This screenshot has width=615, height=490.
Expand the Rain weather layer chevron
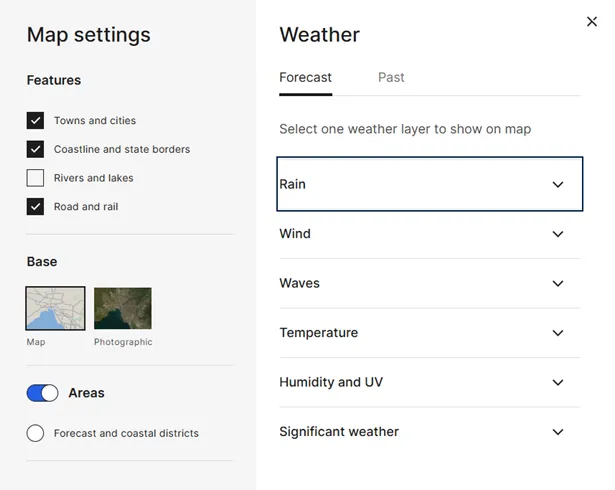click(x=558, y=184)
